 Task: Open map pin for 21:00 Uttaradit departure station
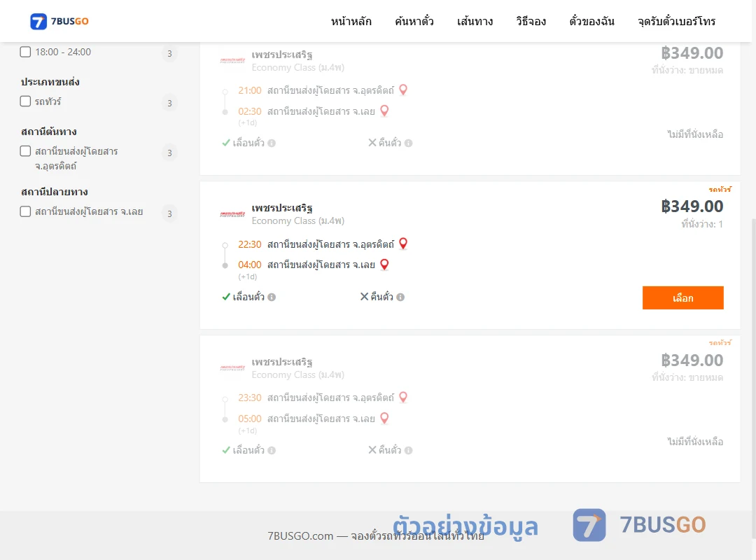(403, 90)
